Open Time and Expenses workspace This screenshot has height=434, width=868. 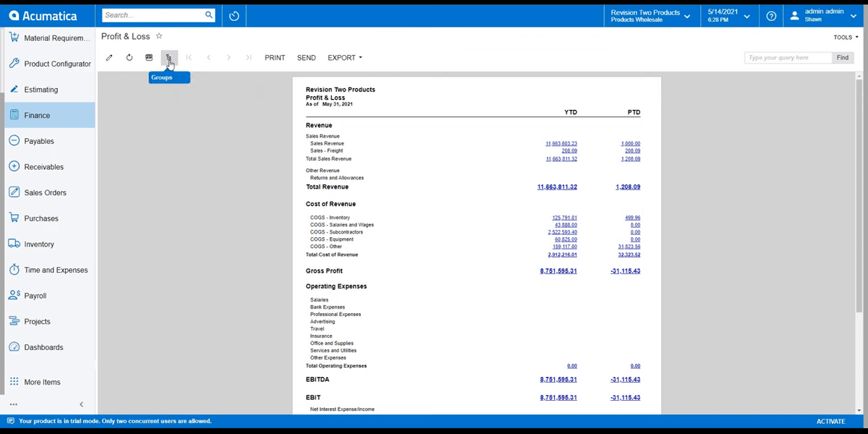[47, 270]
